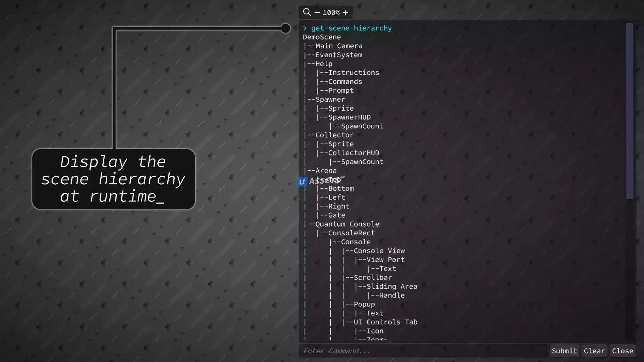Click the Sliding Area hierarchy entry
The width and height of the screenshot is (644, 362).
[392, 287]
